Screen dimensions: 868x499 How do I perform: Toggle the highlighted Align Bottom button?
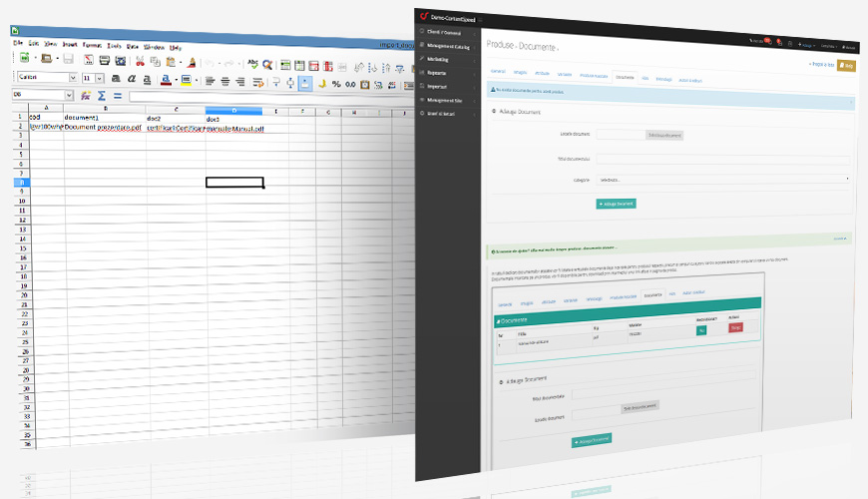305,84
